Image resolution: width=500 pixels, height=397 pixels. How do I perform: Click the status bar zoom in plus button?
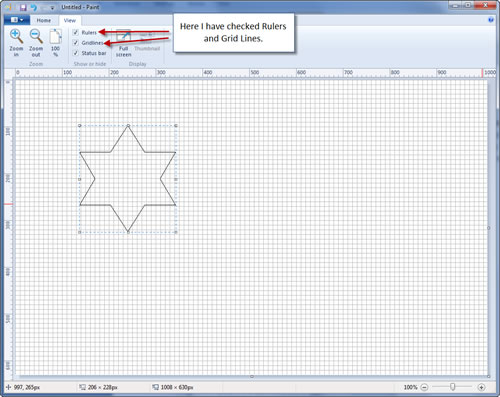click(x=481, y=387)
